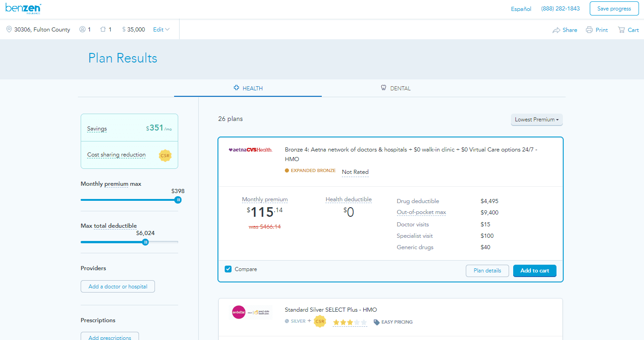Switch to the HEALTH tab
The height and width of the screenshot is (340, 644).
pyautogui.click(x=248, y=88)
